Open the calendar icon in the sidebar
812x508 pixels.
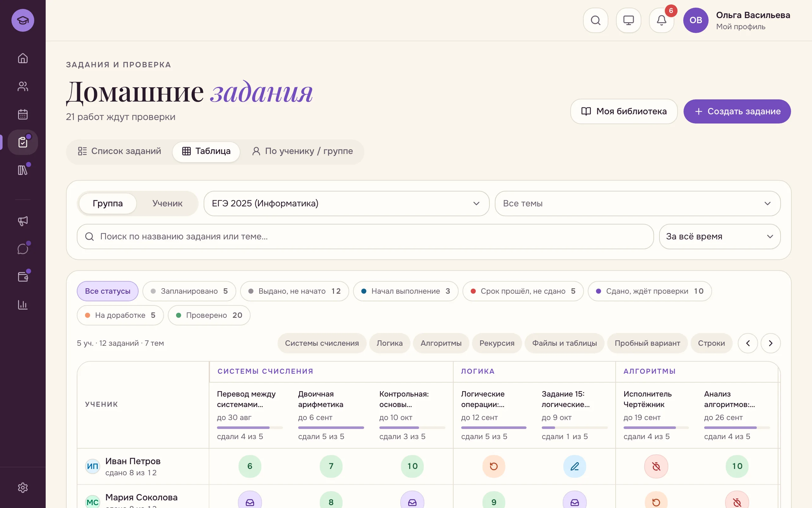tap(23, 114)
